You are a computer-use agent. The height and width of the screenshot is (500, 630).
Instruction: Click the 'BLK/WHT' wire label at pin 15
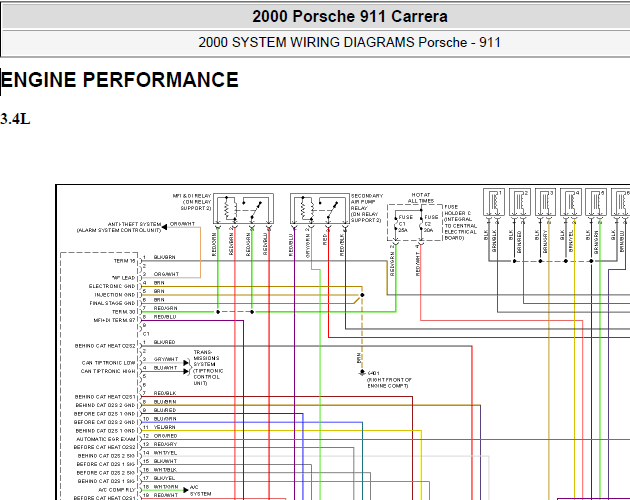pyautogui.click(x=165, y=461)
